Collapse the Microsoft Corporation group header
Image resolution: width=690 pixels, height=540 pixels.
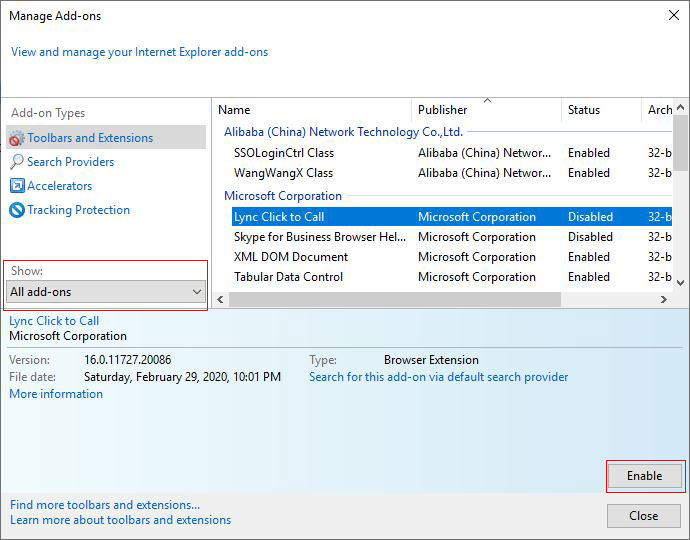pyautogui.click(x=283, y=195)
